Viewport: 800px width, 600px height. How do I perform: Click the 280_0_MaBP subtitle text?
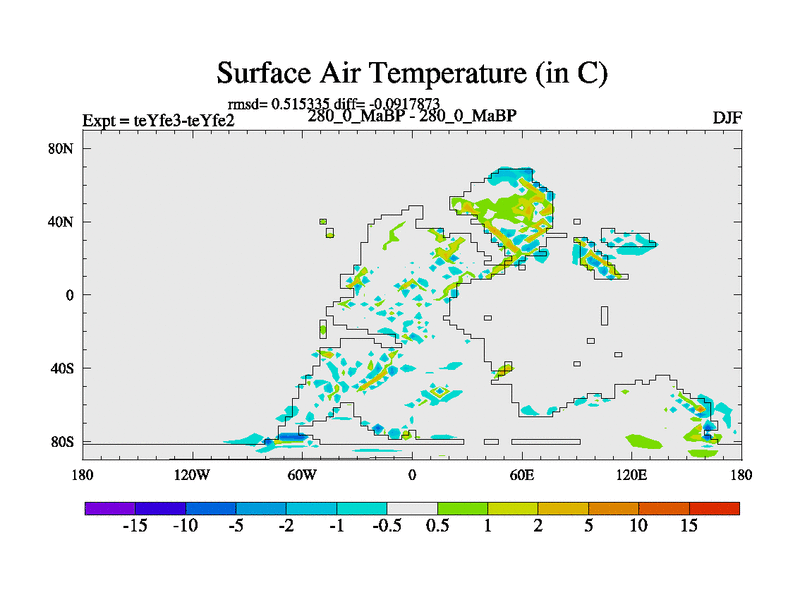412,115
